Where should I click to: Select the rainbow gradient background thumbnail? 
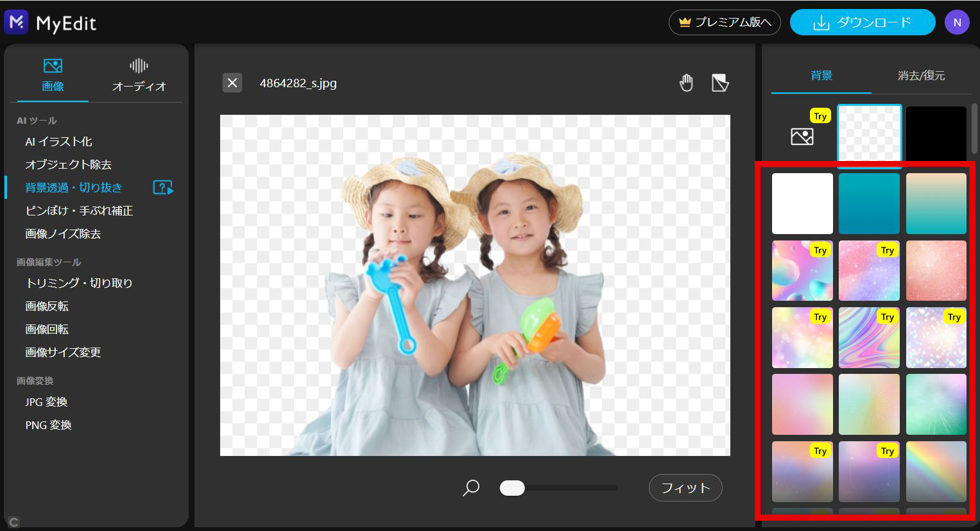click(936, 471)
